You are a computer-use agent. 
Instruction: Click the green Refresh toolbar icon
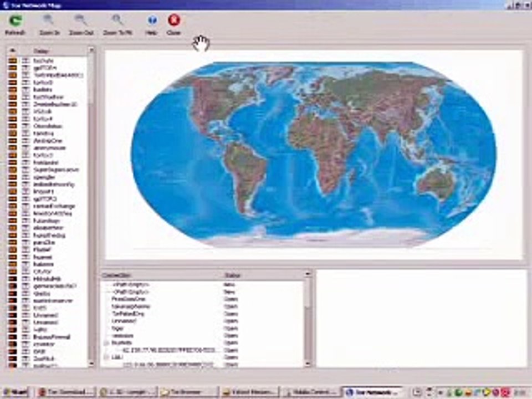coord(16,21)
